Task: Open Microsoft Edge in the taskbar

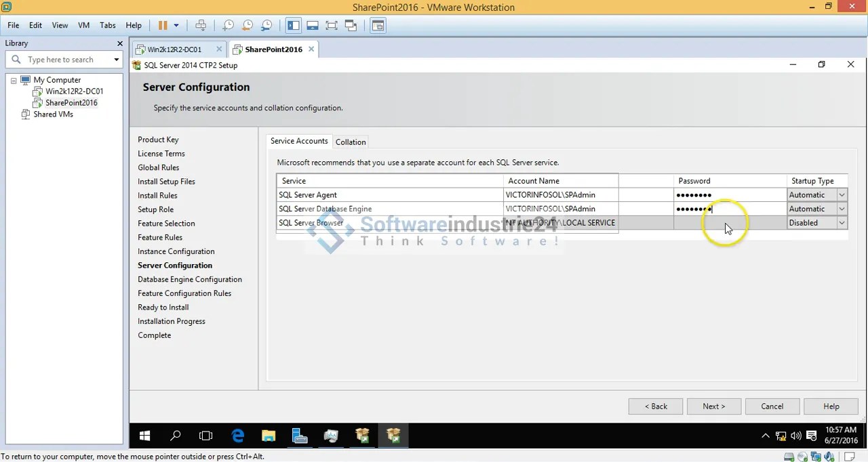Action: click(237, 436)
